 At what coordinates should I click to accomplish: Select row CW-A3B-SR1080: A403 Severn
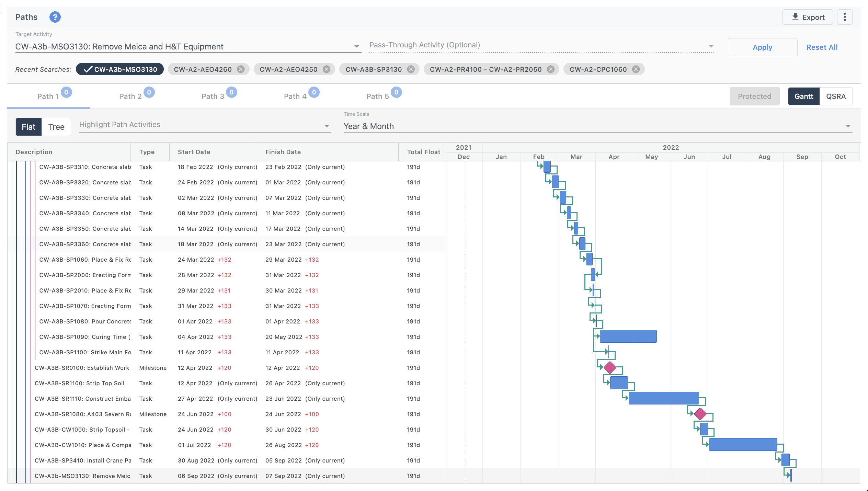[226, 414]
